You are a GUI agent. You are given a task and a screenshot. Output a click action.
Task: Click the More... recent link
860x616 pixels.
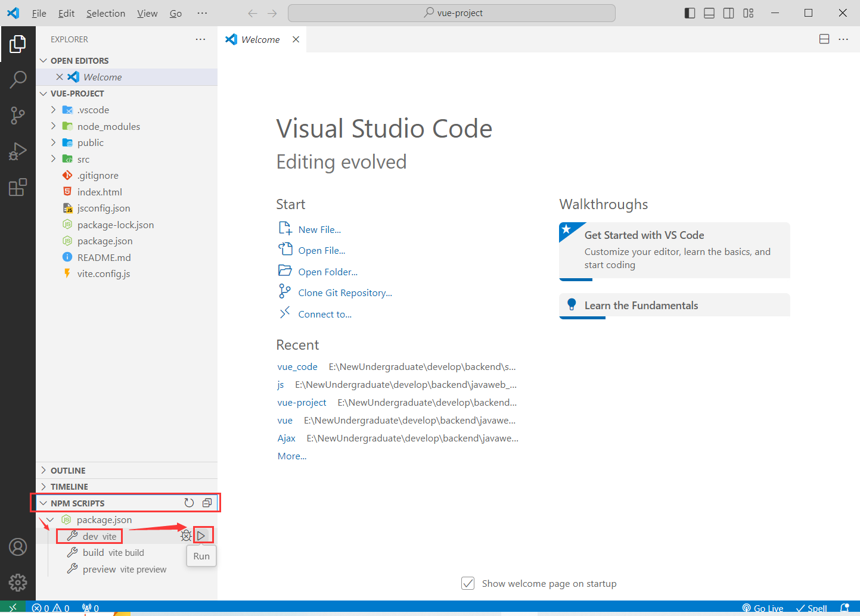[292, 456]
